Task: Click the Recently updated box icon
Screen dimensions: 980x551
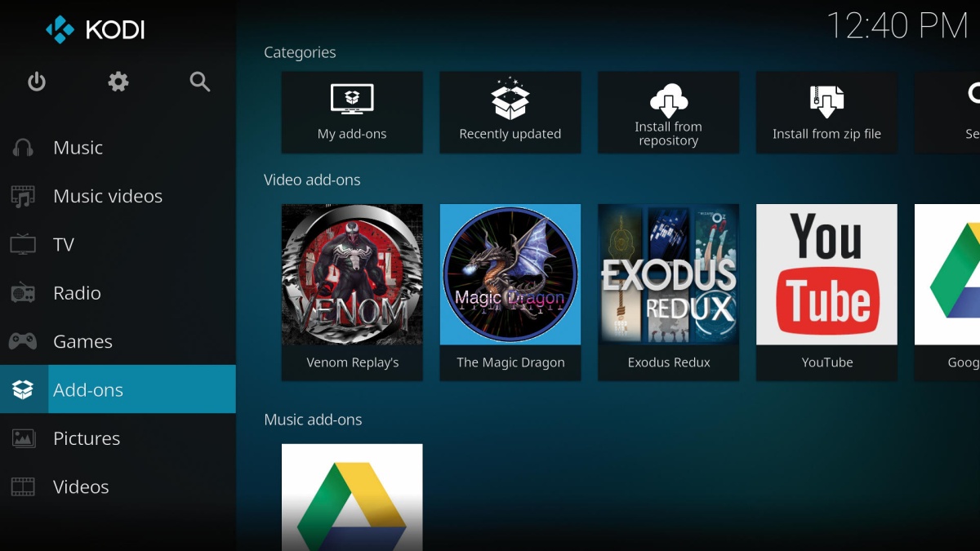Action: pyautogui.click(x=510, y=98)
